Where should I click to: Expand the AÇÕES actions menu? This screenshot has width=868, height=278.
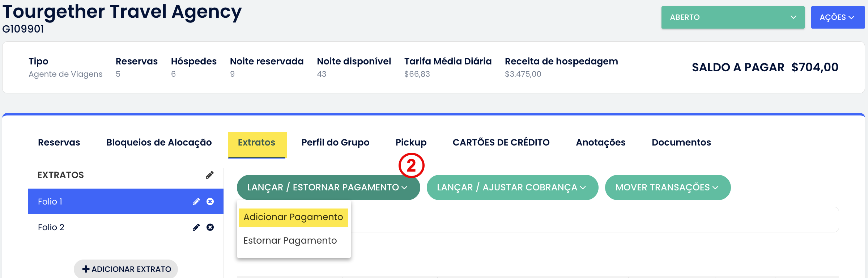point(837,17)
